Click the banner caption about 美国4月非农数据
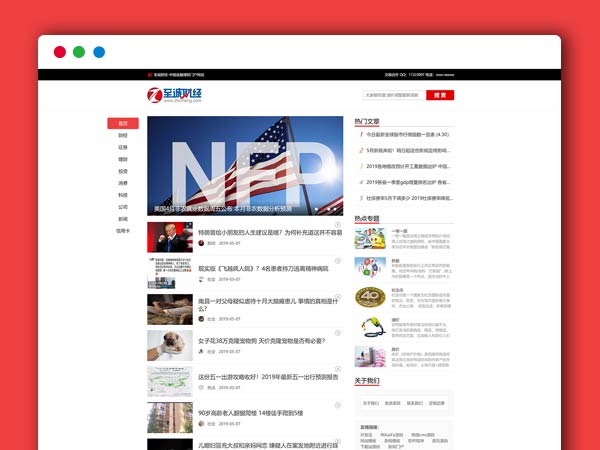600x450 pixels. click(223, 209)
